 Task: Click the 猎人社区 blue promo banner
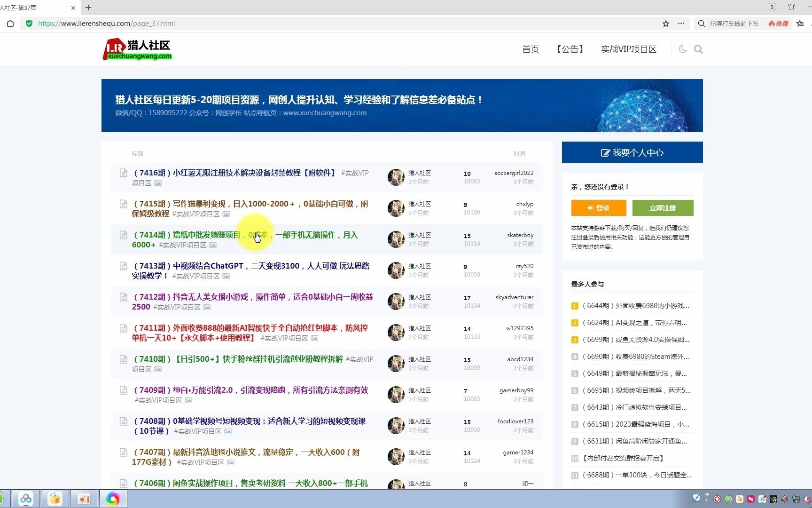(402, 105)
